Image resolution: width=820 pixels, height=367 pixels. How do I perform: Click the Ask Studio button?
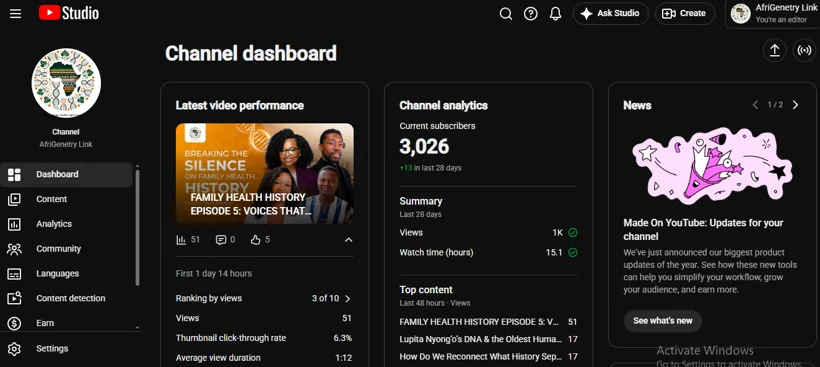610,14
